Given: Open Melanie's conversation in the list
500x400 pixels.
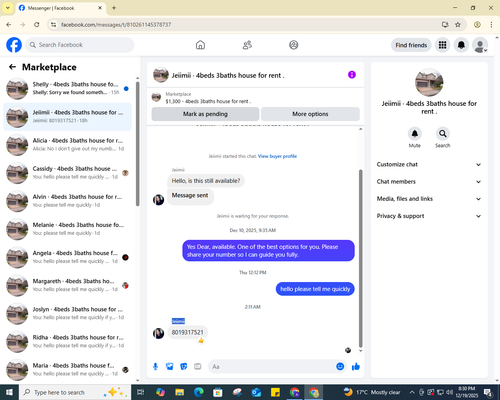Looking at the screenshot, I should [x=67, y=229].
